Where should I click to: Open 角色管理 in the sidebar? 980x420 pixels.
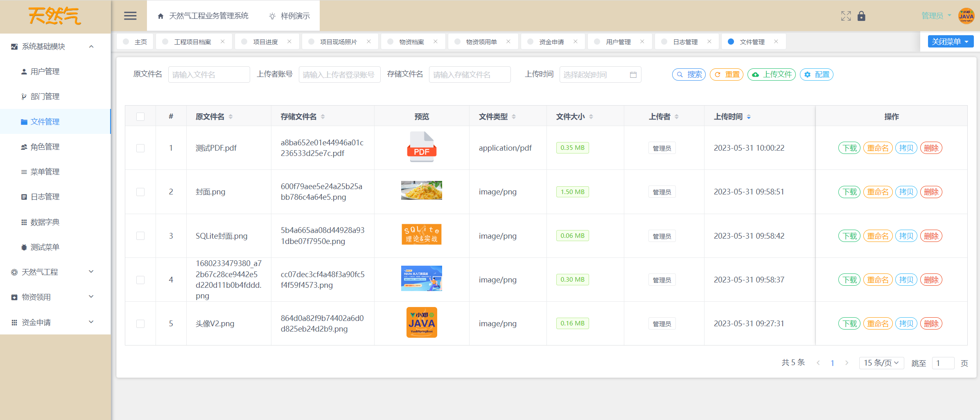coord(45,147)
